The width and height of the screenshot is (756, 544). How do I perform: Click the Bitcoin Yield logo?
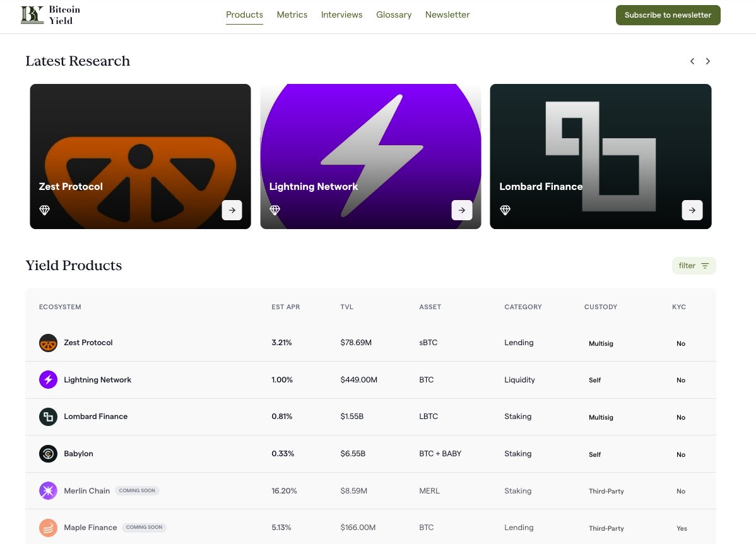[50, 15]
